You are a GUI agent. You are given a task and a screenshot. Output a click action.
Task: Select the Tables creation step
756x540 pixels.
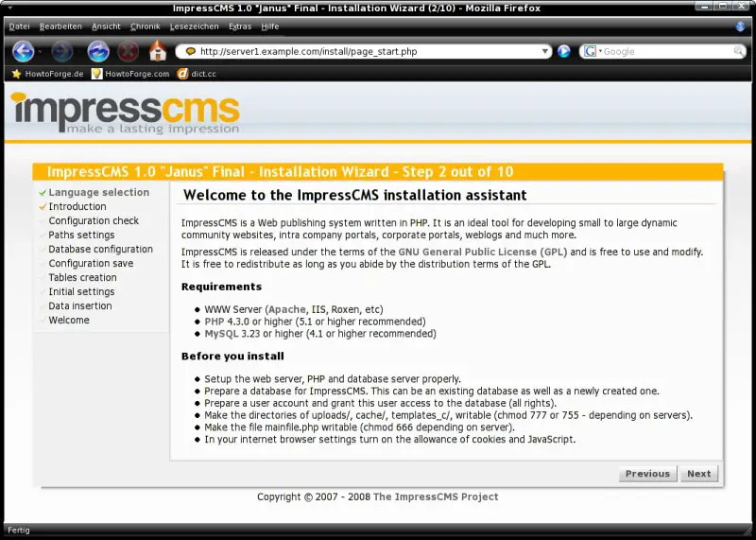pos(82,277)
